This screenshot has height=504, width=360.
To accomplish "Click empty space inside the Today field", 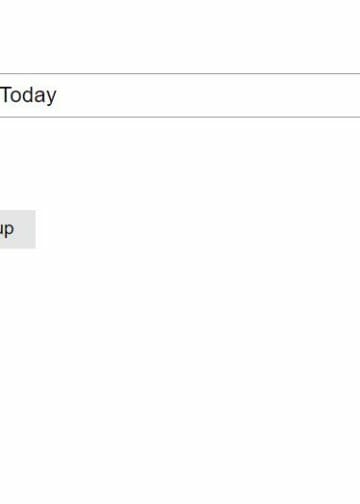I will [x=207, y=95].
